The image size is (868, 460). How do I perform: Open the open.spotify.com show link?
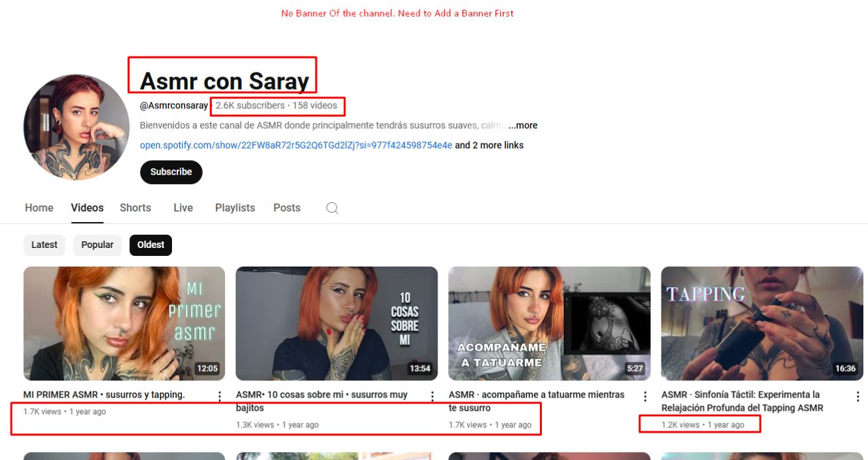[x=296, y=146]
